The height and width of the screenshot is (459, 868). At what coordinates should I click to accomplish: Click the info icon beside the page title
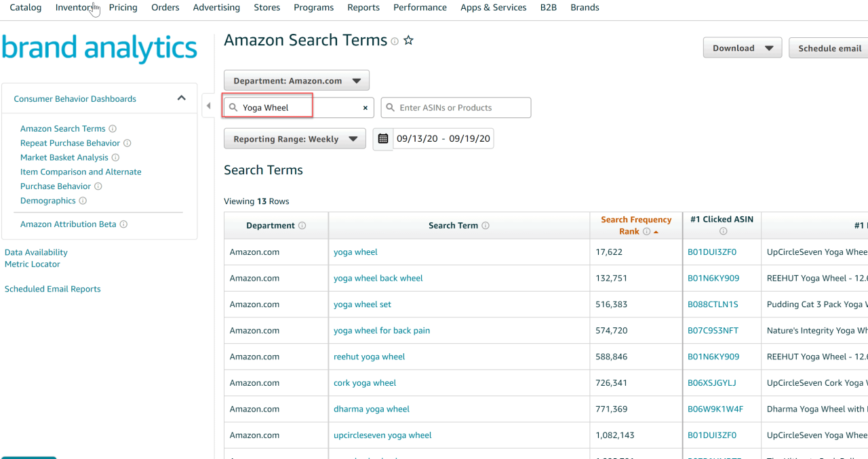394,41
